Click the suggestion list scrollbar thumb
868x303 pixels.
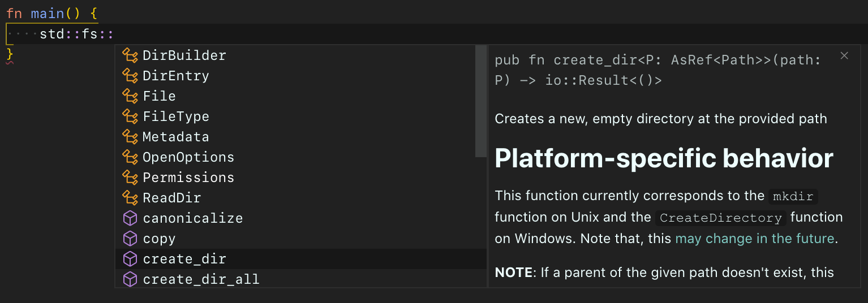point(481,101)
